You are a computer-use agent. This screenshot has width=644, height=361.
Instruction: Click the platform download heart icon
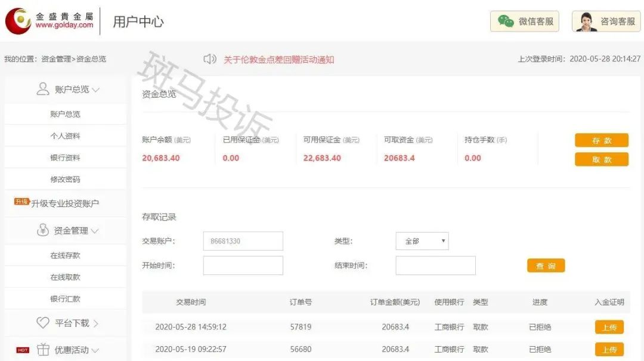43,323
